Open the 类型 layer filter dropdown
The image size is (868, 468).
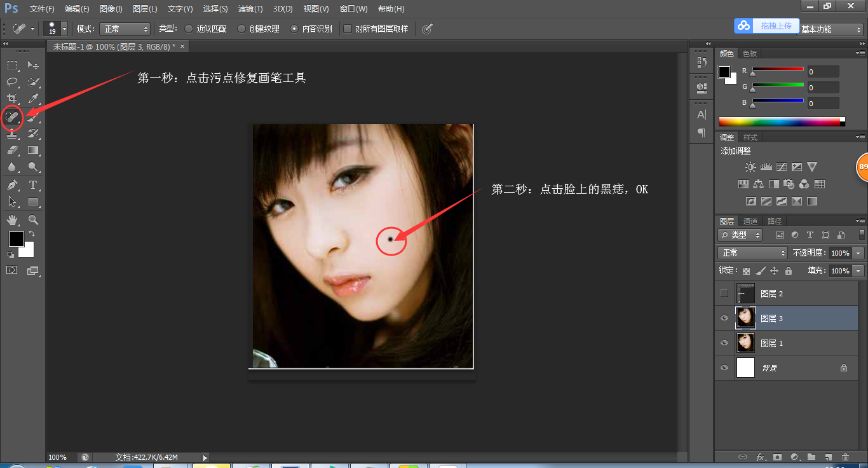click(x=740, y=235)
